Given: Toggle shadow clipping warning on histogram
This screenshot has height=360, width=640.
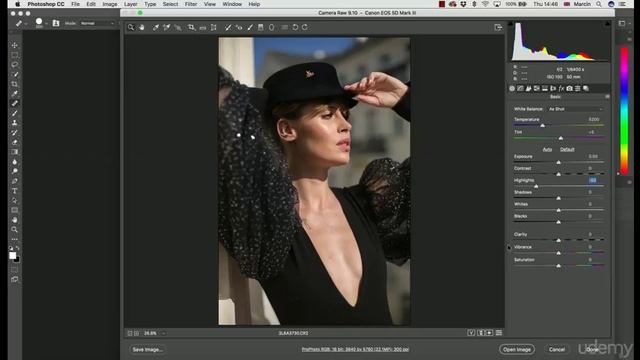Looking at the screenshot, I should pos(510,24).
